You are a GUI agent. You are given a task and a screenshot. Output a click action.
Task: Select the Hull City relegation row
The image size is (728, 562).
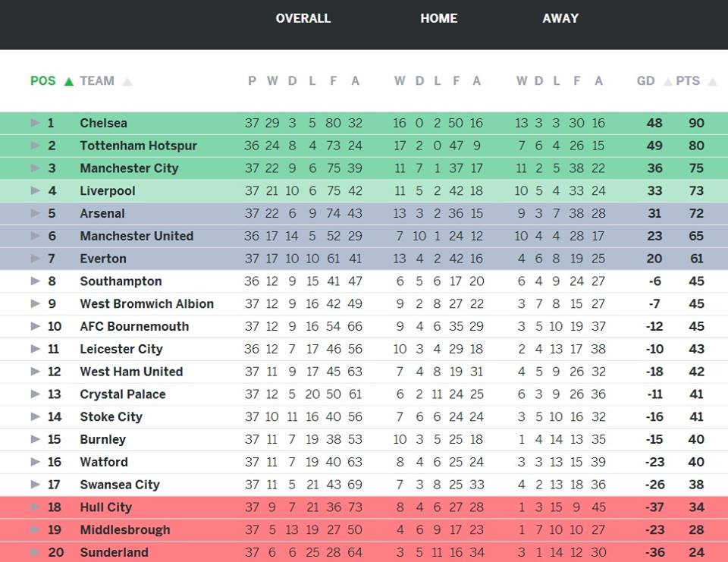[364, 507]
